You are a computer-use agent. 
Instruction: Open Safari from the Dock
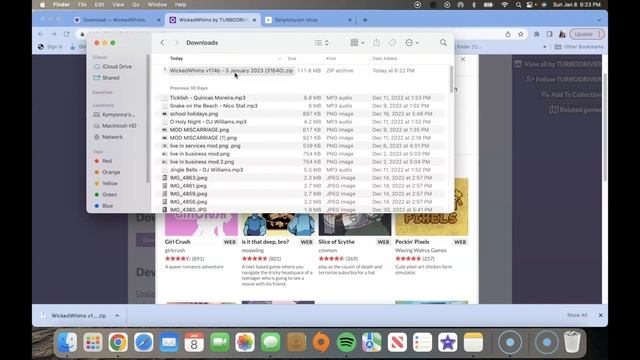point(143,342)
